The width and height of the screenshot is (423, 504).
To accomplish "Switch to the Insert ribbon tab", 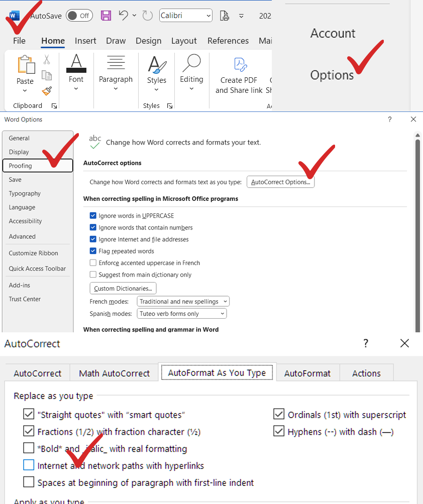I will click(x=85, y=41).
